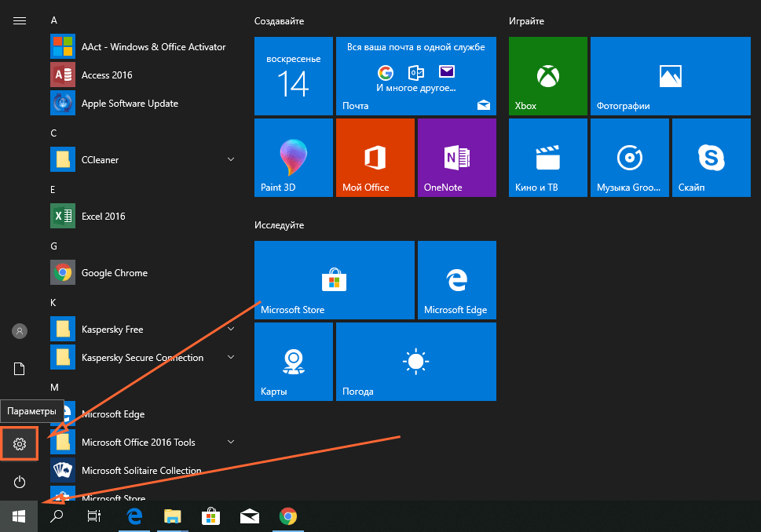Viewport: 761px width, 532px height.
Task: Open the Мой Office tile
Action: point(375,158)
